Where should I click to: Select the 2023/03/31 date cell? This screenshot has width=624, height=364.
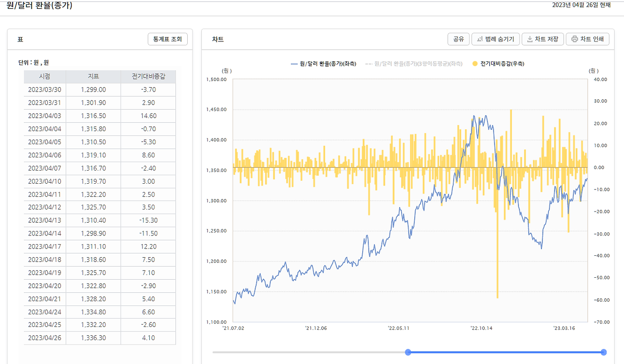point(45,103)
